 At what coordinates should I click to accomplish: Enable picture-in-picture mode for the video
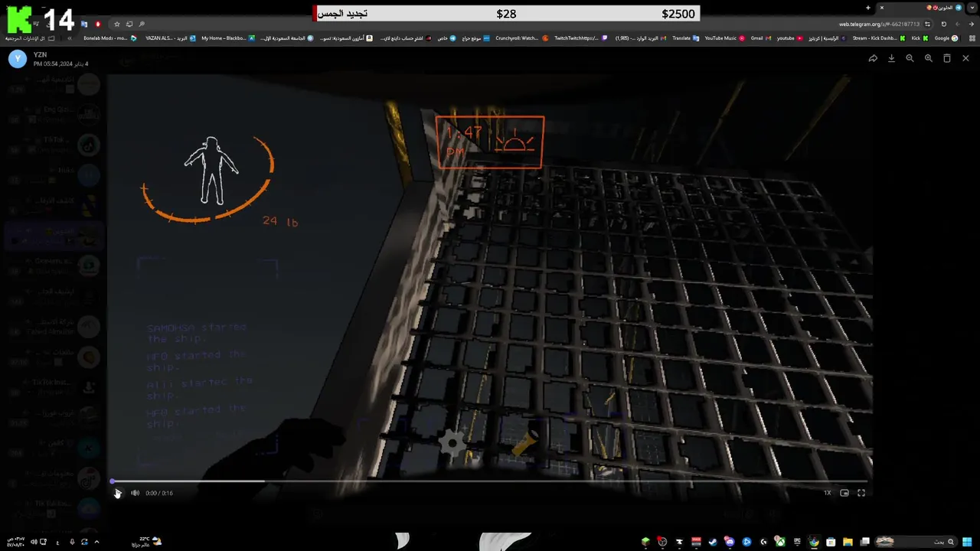[x=844, y=493]
